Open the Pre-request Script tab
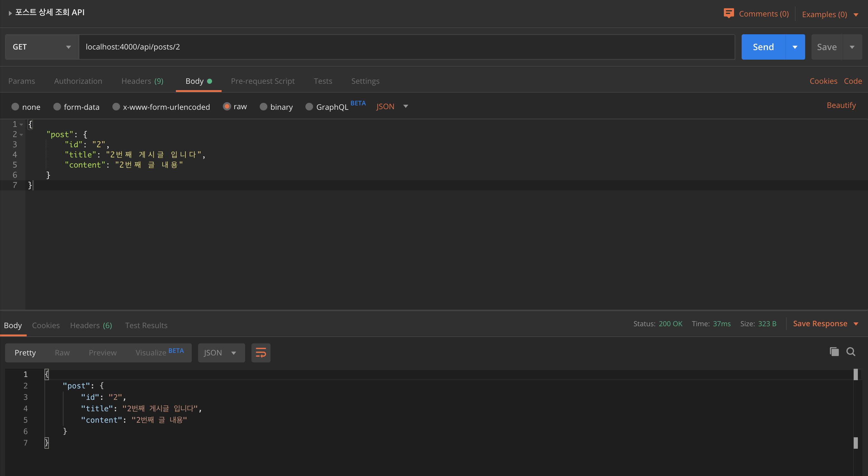Image resolution: width=868 pixels, height=476 pixels. [263, 81]
